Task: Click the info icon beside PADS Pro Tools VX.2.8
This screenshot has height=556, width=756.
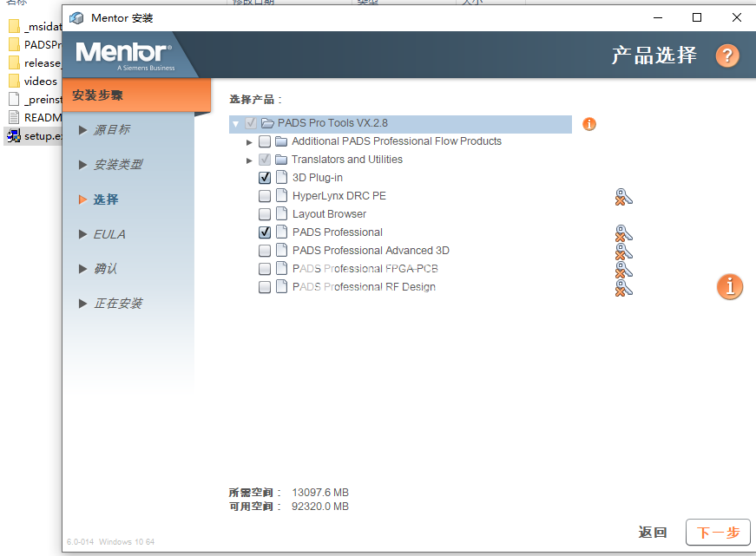Action: coord(589,124)
